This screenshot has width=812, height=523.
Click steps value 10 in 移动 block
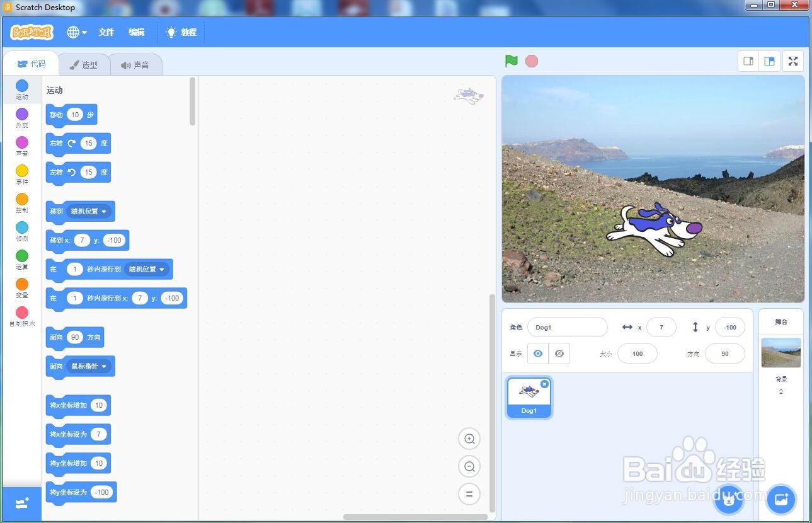(x=75, y=115)
